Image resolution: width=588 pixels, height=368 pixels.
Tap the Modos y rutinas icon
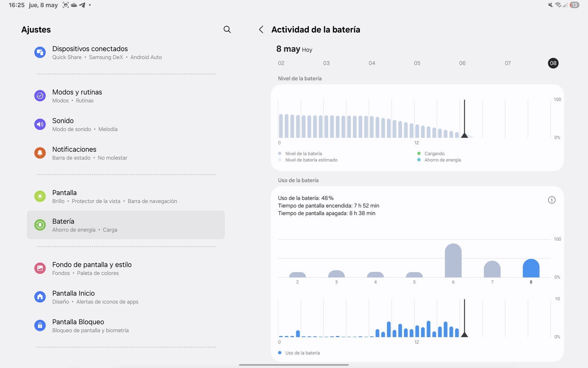[40, 96]
